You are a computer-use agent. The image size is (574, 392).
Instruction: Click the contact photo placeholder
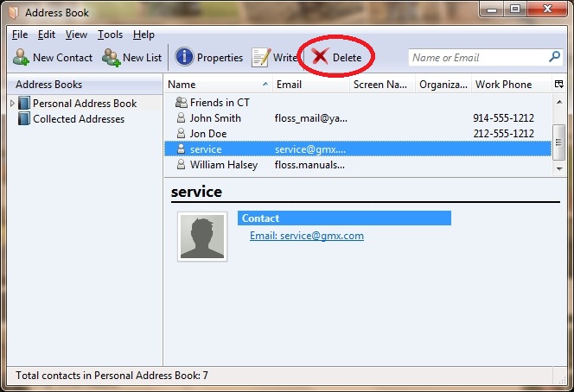point(202,237)
